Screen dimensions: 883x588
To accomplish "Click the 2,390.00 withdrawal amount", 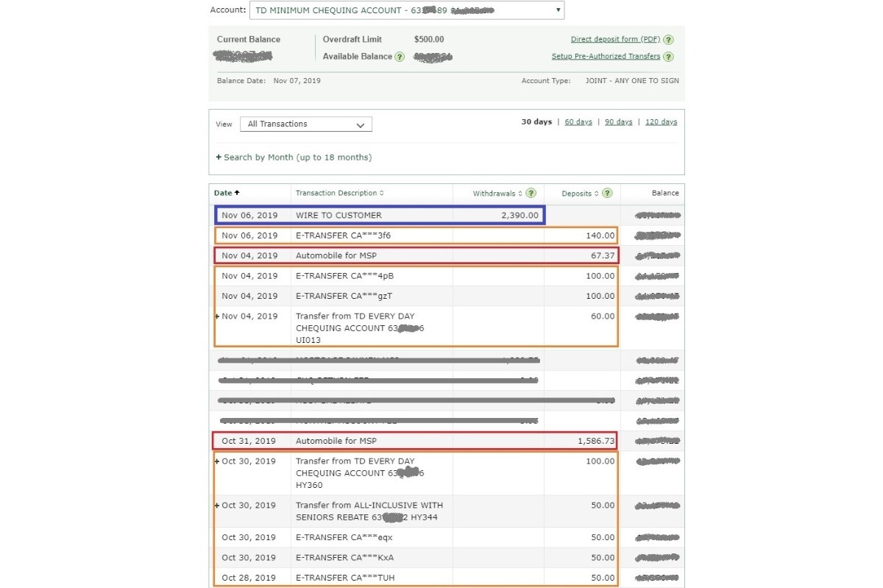I will point(520,216).
